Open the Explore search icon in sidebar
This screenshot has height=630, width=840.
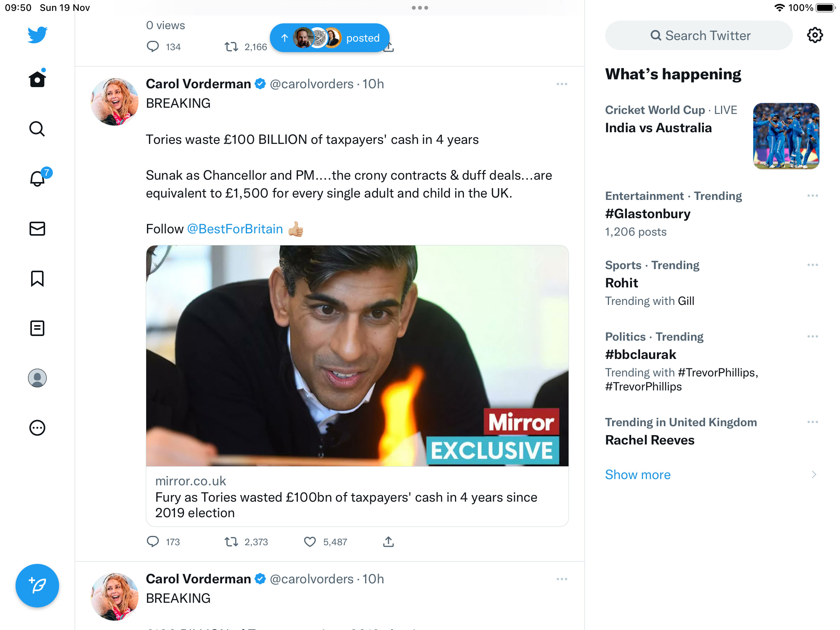[37, 129]
